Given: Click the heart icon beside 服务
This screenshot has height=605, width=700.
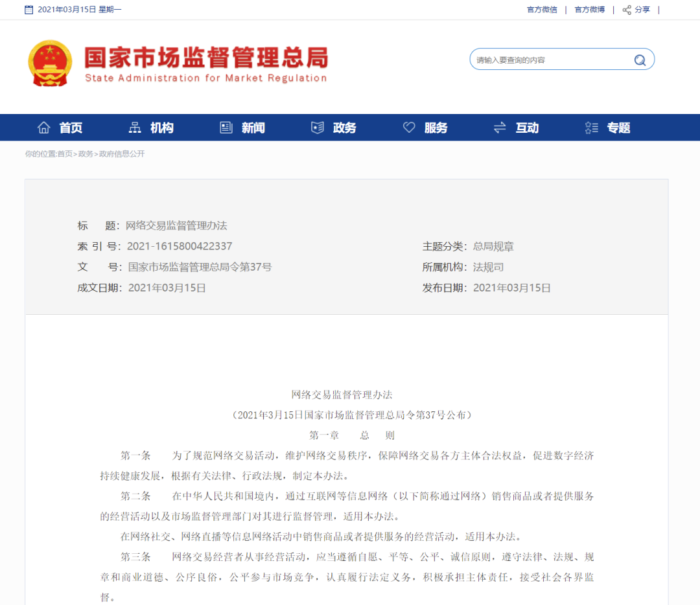Looking at the screenshot, I should [x=408, y=128].
